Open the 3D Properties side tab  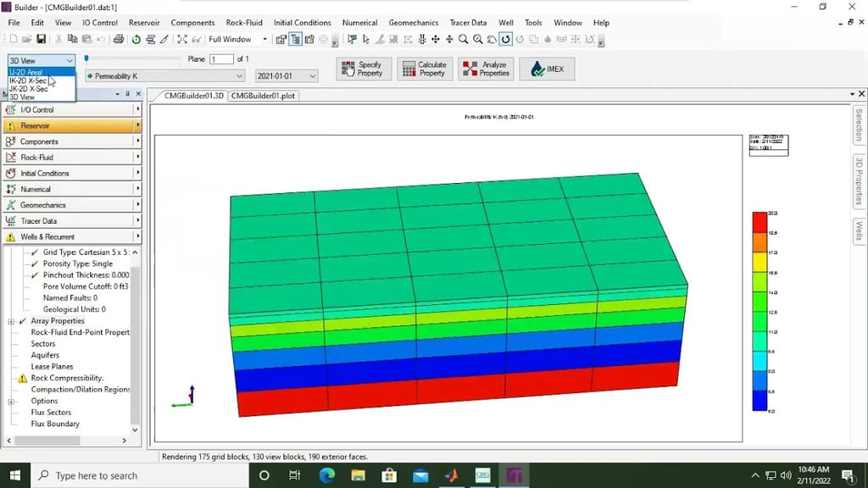point(859,181)
